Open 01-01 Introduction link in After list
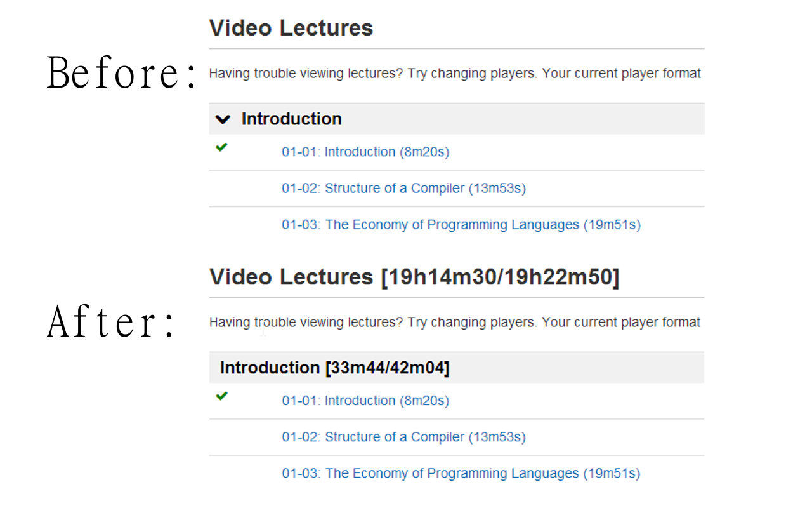Screen dimensions: 812x508 (x=365, y=401)
